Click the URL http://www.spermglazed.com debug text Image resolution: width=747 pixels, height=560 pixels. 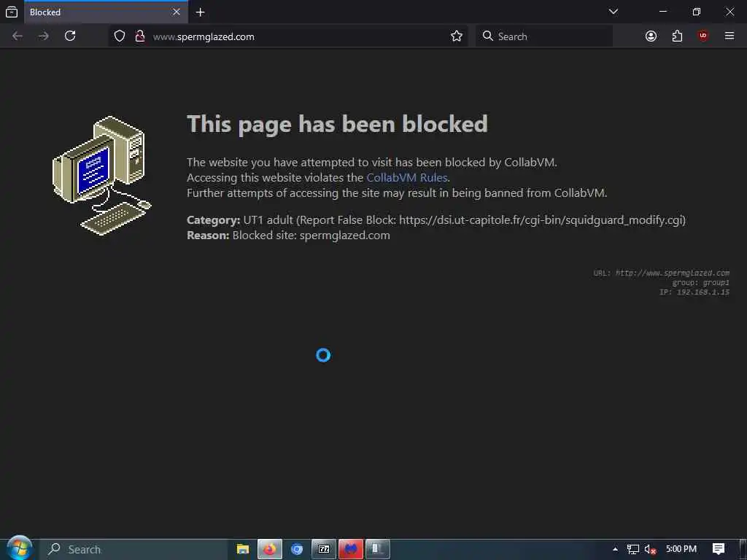(661, 273)
